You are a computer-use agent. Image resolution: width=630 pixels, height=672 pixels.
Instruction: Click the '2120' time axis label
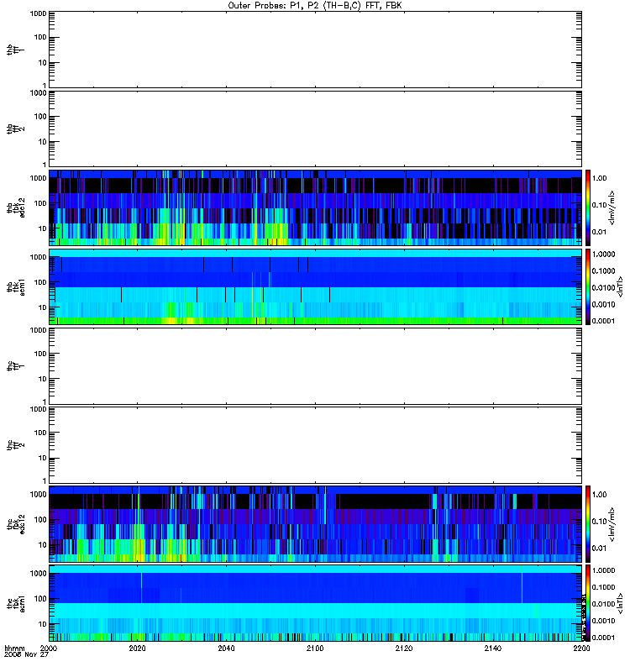click(404, 648)
